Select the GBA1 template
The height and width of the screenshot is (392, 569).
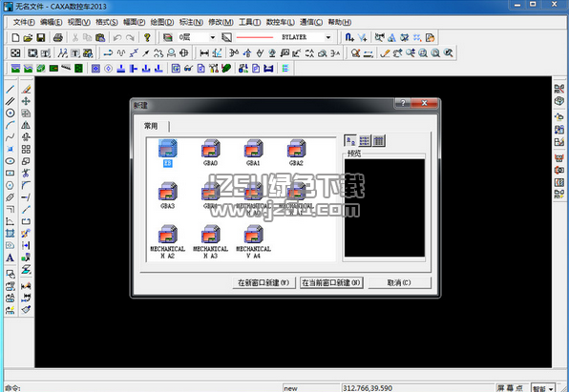(x=253, y=153)
